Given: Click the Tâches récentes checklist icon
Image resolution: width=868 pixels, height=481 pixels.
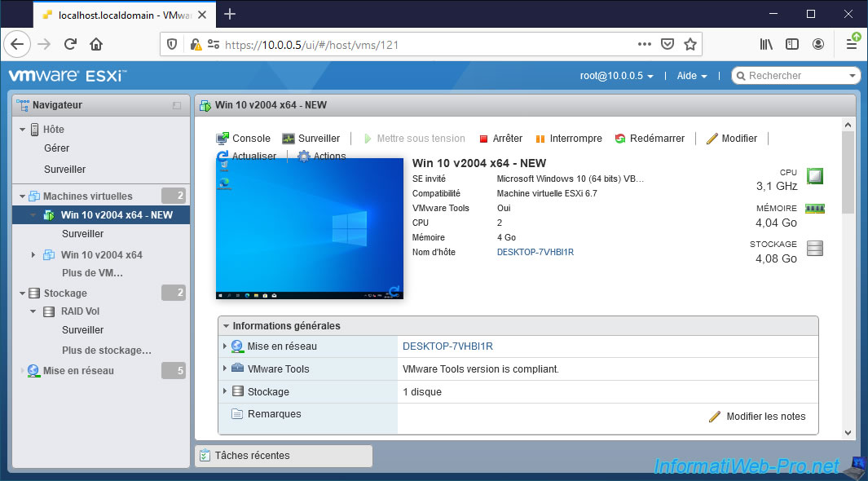Looking at the screenshot, I should (x=205, y=456).
